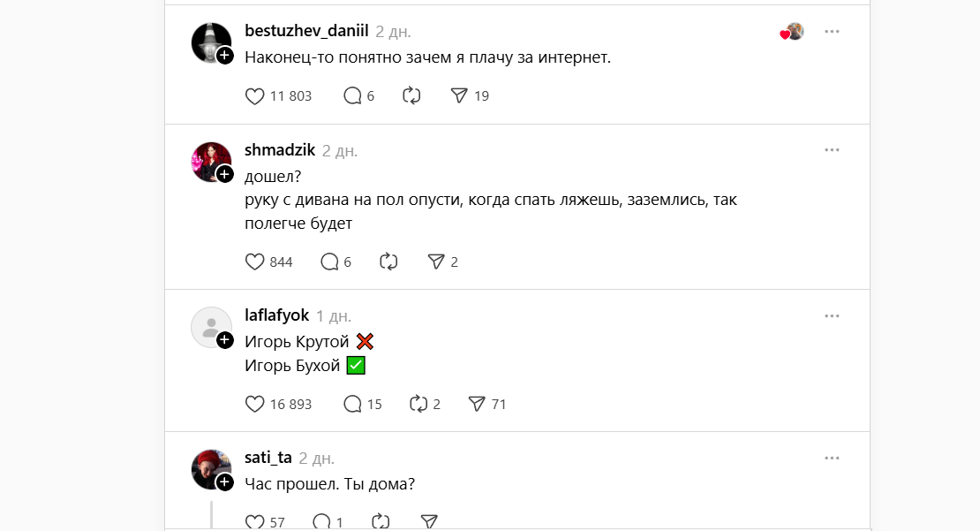Share laflafyok's comment with the paper plane icon
The height and width of the screenshot is (531, 980).
point(478,404)
